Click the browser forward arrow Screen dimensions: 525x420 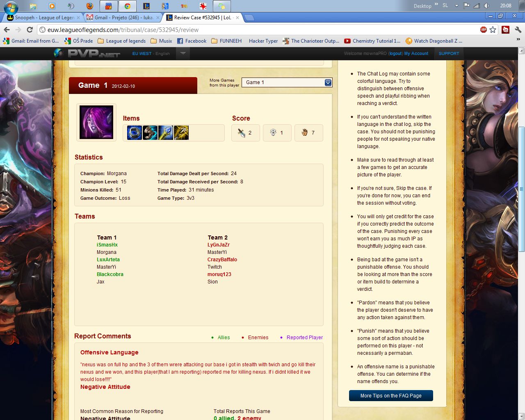18,30
